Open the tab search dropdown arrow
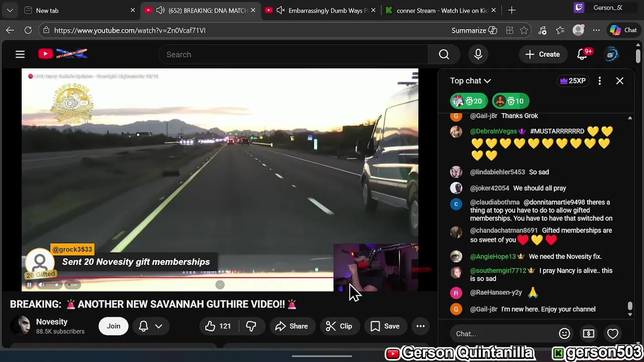This screenshot has width=644, height=362. (10, 10)
